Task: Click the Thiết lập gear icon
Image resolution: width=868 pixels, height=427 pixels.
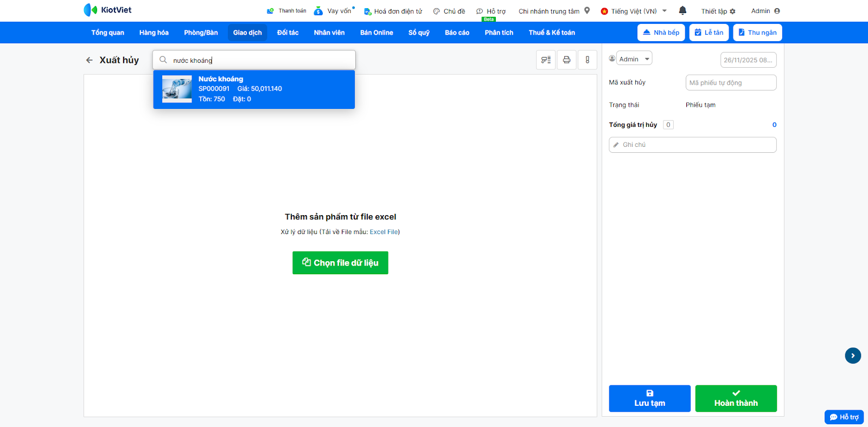Action: coord(732,11)
